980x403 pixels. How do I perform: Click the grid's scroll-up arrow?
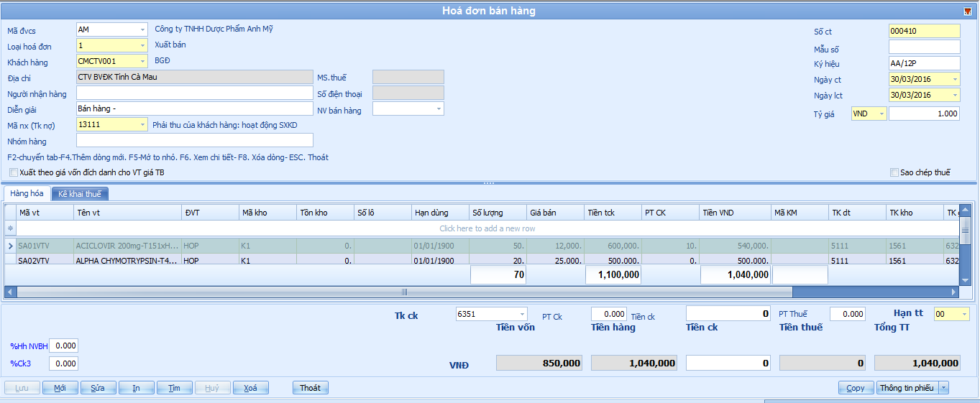pos(964,210)
